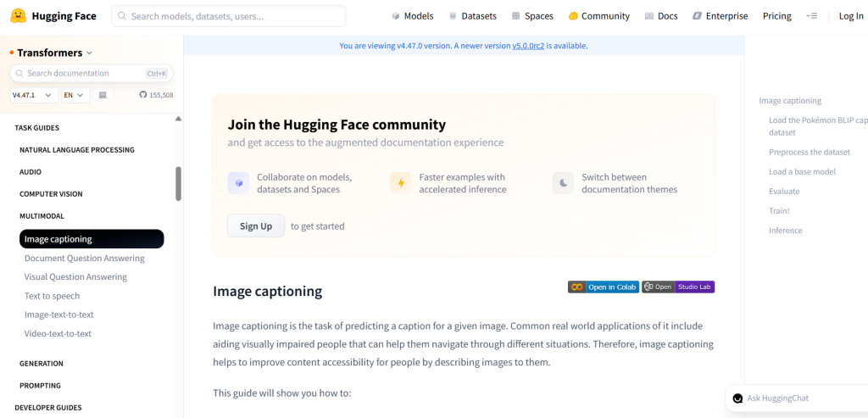Click the lightning bolt accelerated inference icon
868x418 pixels.
(401, 183)
